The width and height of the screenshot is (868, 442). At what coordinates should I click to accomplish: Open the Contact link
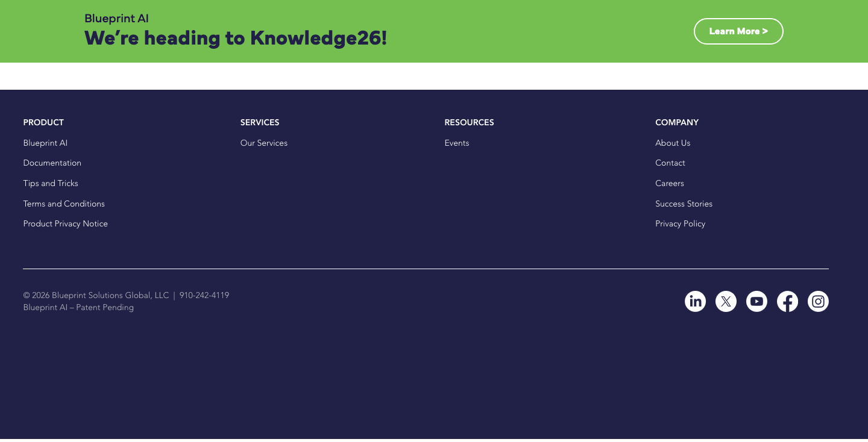tap(670, 163)
